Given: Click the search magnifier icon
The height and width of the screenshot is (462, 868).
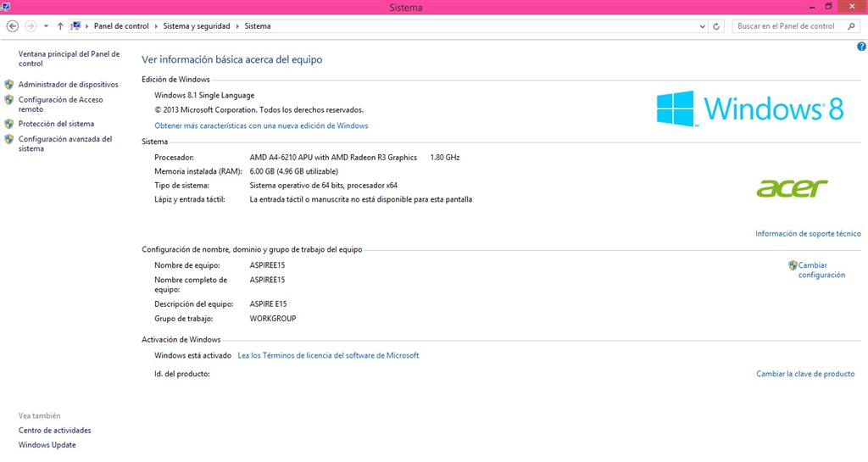Looking at the screenshot, I should click(851, 26).
